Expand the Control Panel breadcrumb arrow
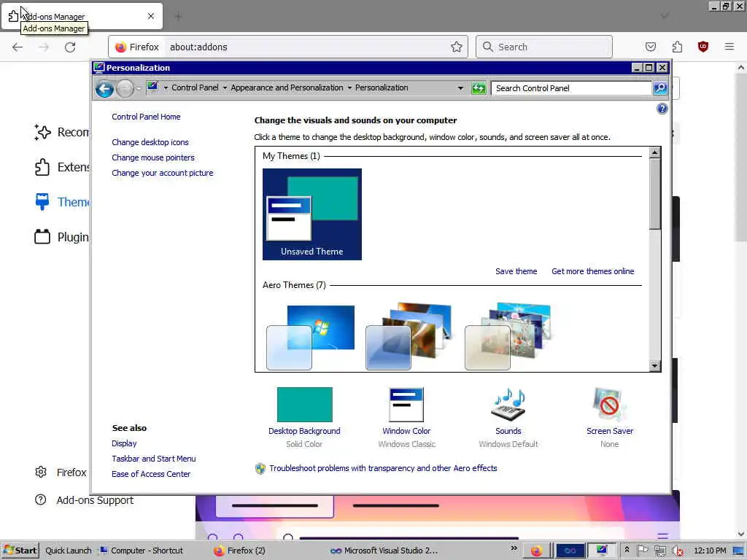The image size is (747, 560). [166, 87]
